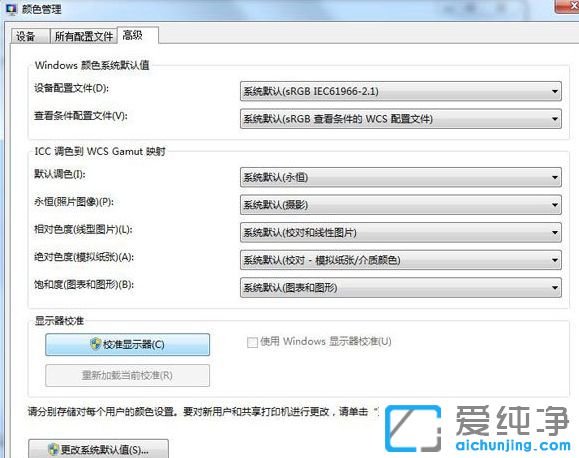Open the 设备配置文件(D) dropdown
This screenshot has height=458, width=579.
pyautogui.click(x=401, y=91)
